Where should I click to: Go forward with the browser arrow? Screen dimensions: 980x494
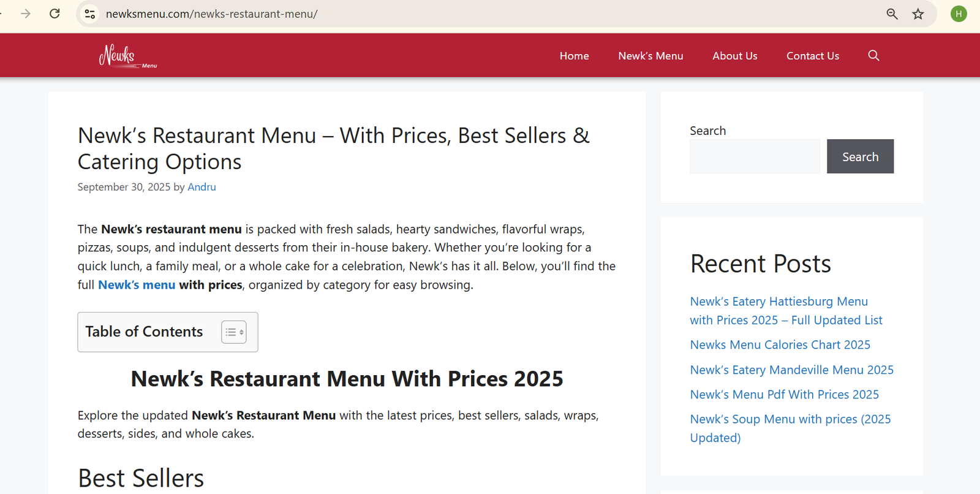point(25,13)
